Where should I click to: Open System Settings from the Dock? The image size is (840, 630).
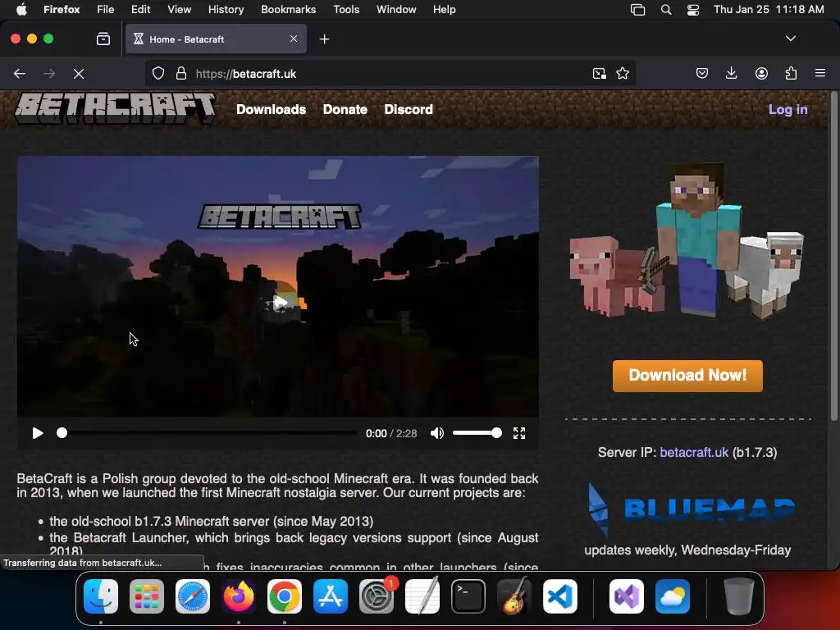[x=377, y=596]
